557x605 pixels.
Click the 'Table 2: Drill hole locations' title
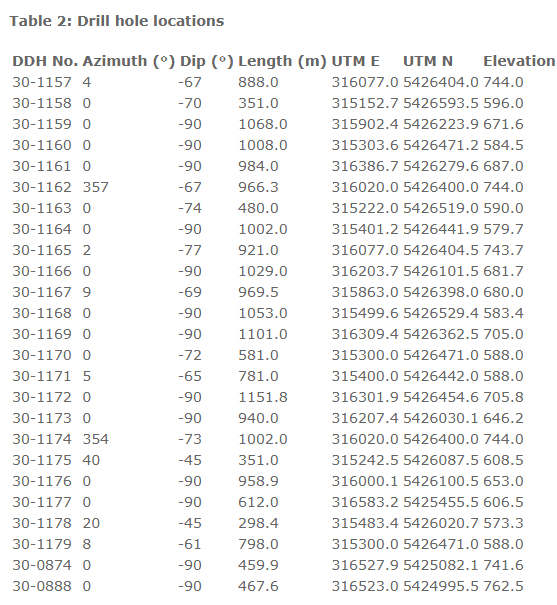tap(116, 21)
